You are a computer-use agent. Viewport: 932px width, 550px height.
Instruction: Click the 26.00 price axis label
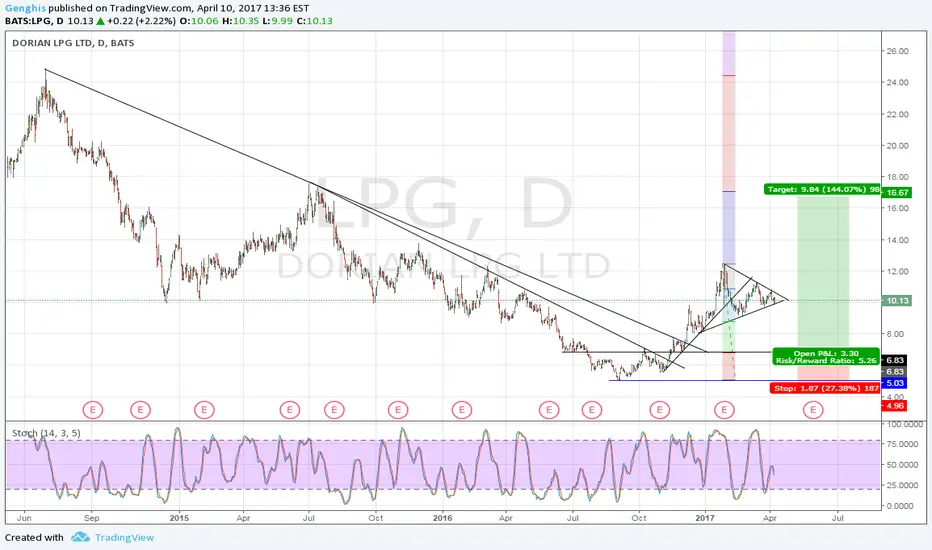pos(898,51)
